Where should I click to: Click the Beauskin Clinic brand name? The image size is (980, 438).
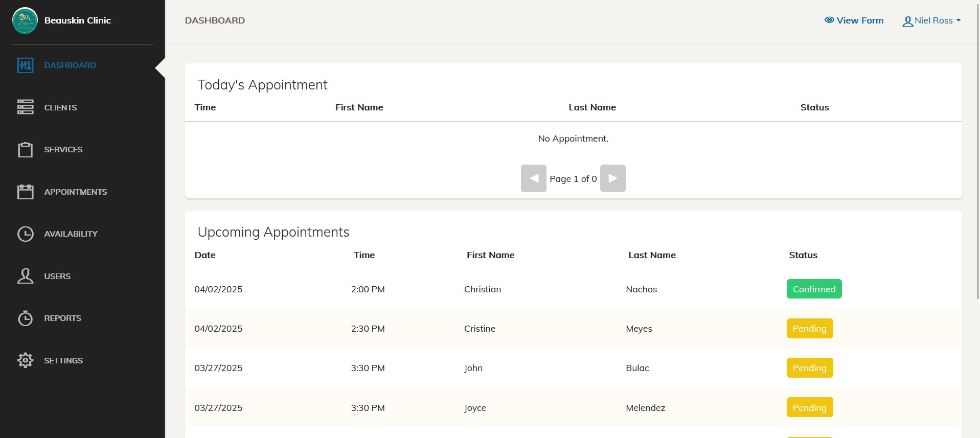tap(78, 20)
